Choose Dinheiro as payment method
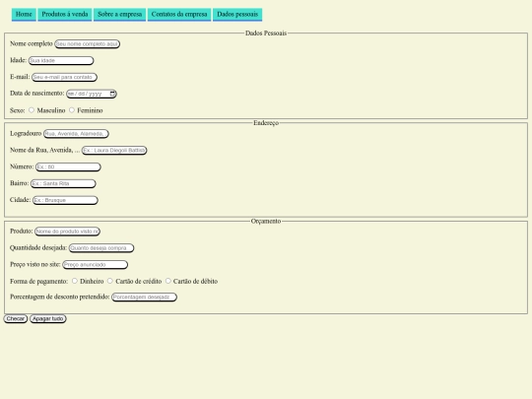Viewport: 532px width, 399px height. click(75, 281)
